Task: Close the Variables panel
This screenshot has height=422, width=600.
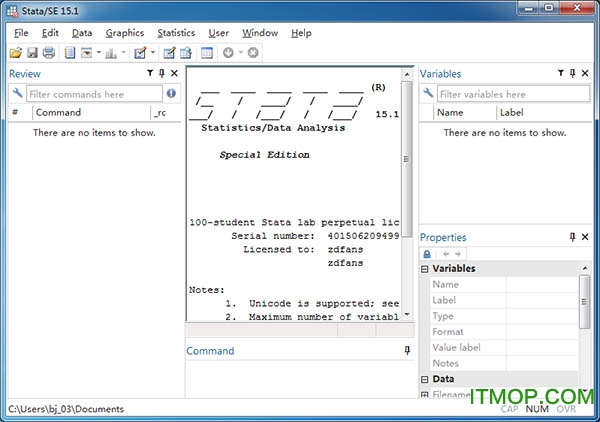Action: tap(585, 73)
